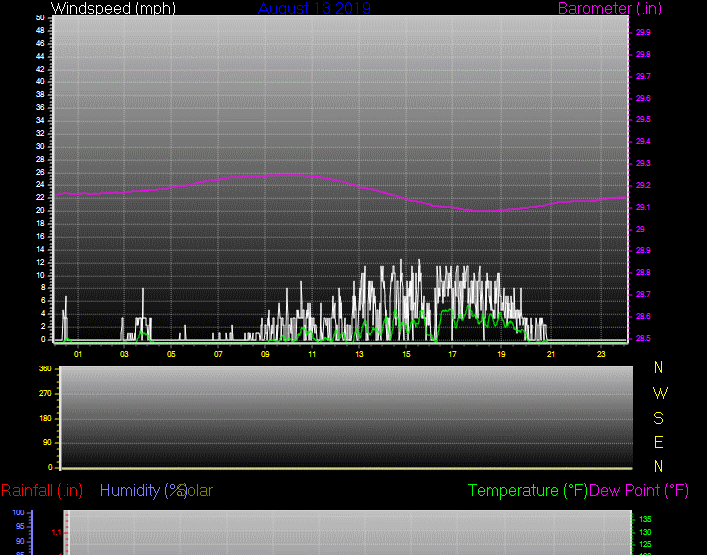
Task: Click the 19 hour label on time axis
Action: coord(501,354)
